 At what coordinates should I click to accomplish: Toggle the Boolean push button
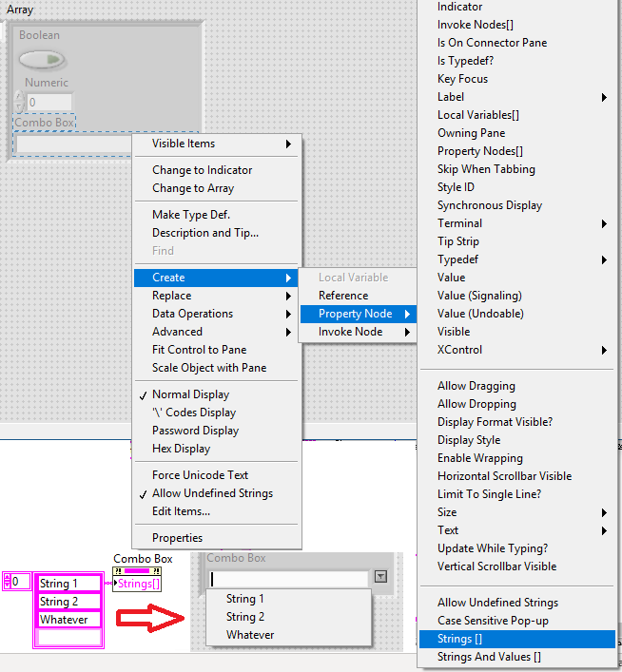[x=42, y=59]
